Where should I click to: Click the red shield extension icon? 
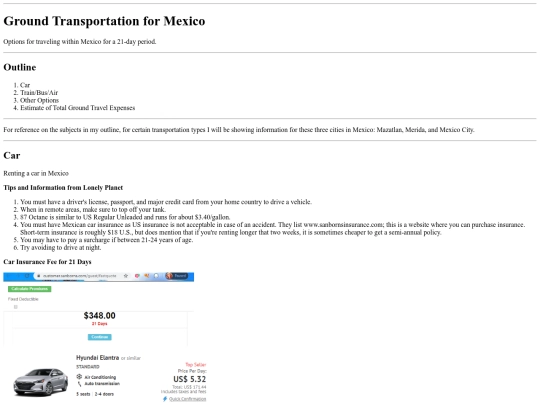coord(137,276)
